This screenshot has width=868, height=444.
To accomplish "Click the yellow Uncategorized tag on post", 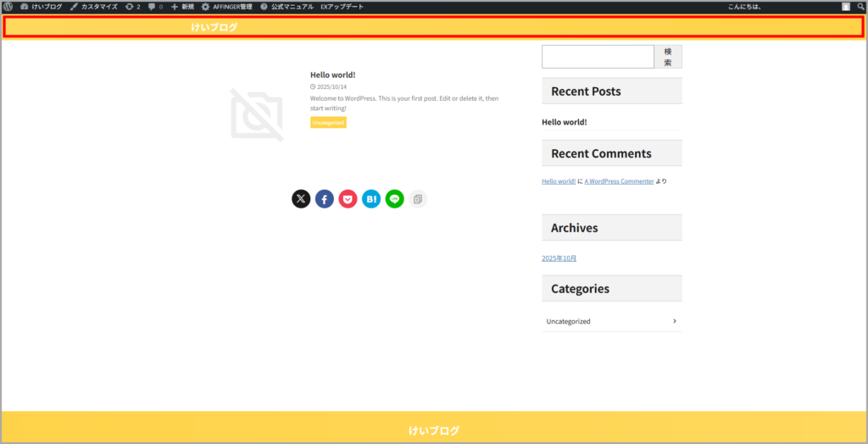I will tap(328, 123).
